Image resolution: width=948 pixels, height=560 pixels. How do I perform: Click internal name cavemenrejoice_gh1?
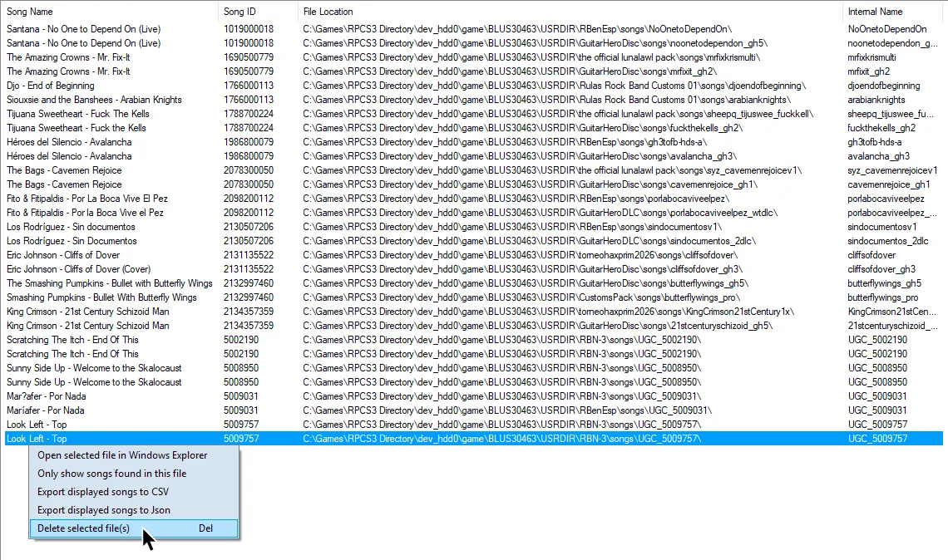[889, 184]
